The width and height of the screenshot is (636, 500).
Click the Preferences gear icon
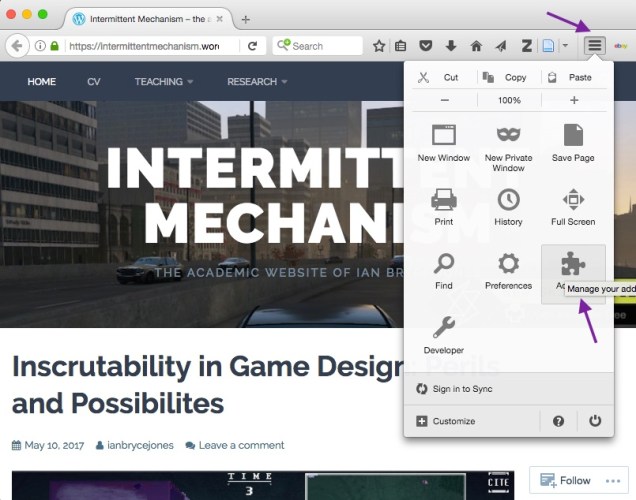pyautogui.click(x=508, y=267)
